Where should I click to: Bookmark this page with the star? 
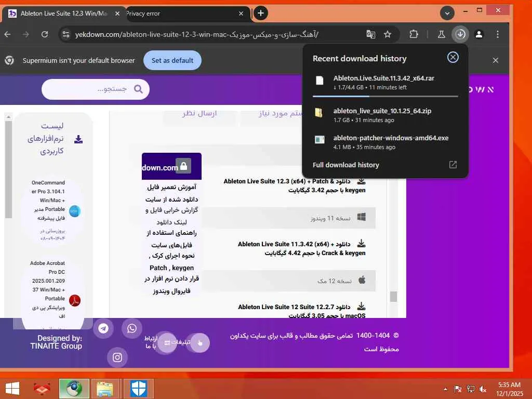388,34
